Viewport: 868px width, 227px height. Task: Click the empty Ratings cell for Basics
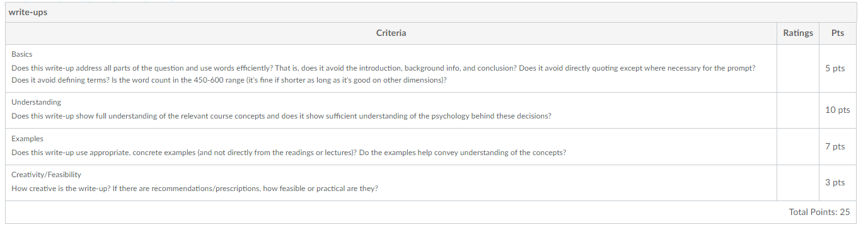(x=798, y=68)
